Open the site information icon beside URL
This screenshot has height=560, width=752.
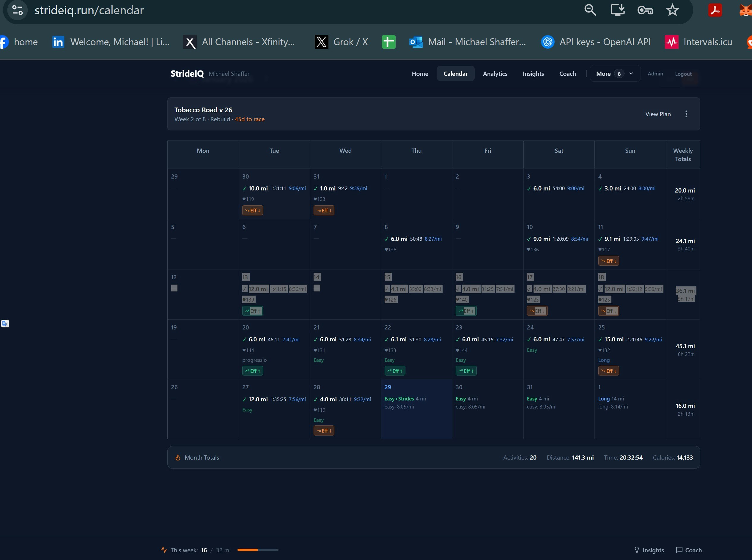tap(17, 10)
